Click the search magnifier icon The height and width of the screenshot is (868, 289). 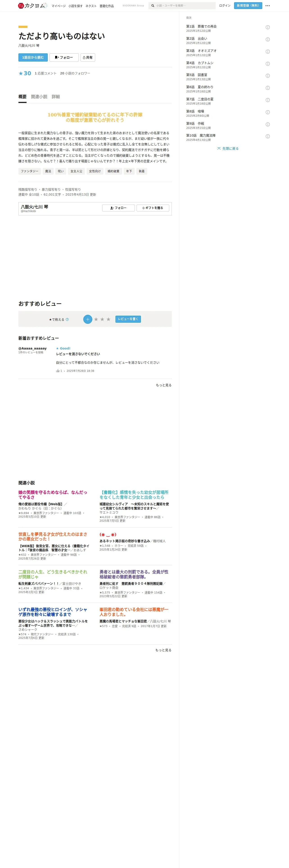[153, 6]
